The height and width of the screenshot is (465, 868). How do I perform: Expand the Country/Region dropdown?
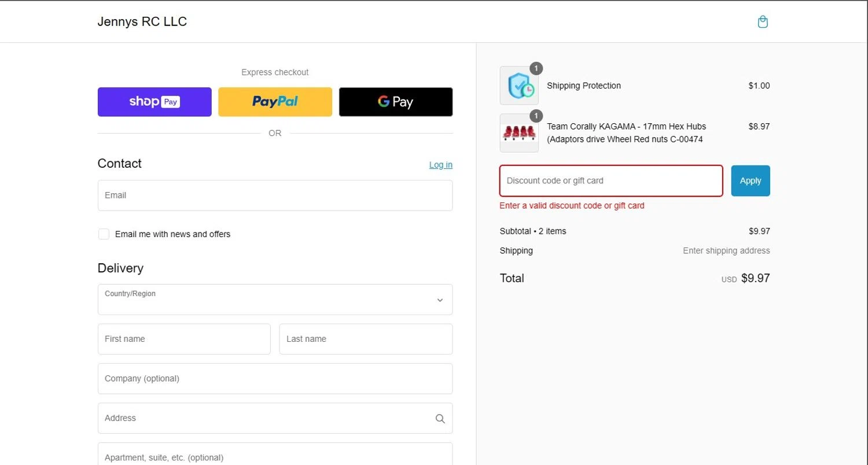(275, 300)
